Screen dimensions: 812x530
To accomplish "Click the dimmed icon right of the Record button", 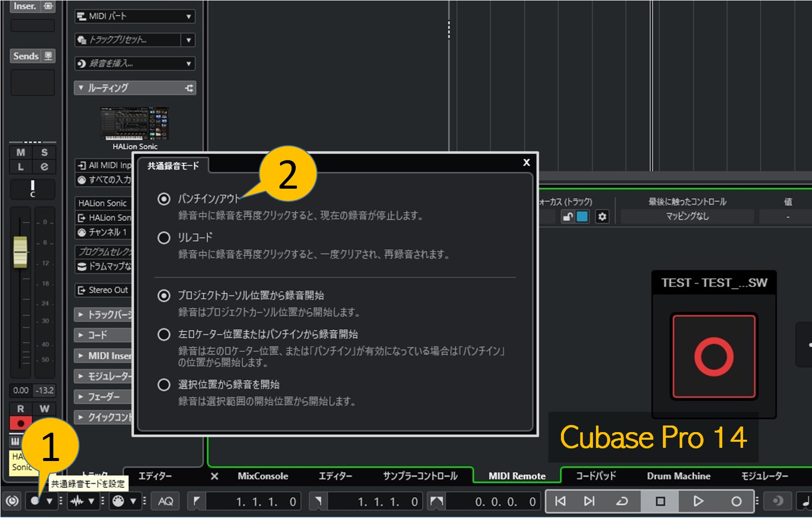I will (777, 501).
